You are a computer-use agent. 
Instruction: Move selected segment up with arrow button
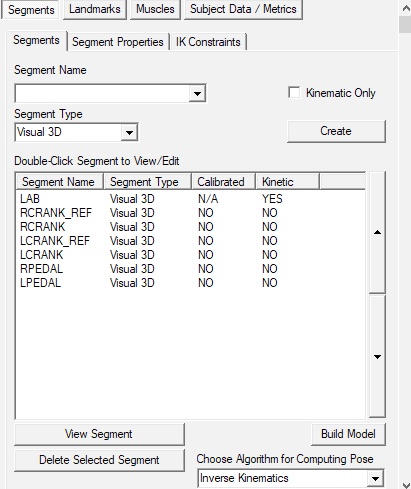[x=377, y=232]
